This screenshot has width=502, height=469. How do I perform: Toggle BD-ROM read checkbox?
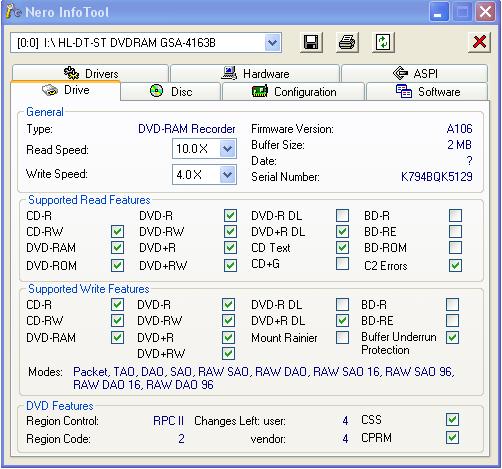[x=455, y=248]
